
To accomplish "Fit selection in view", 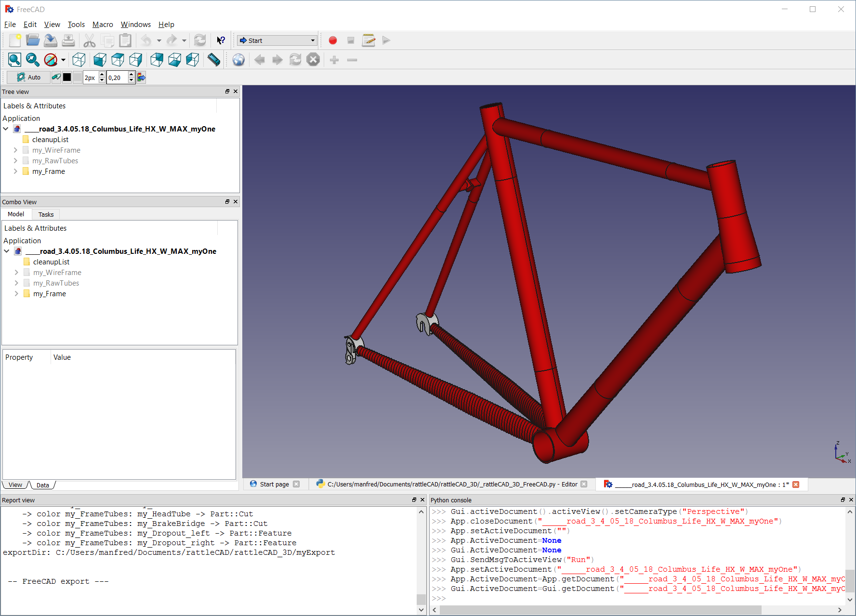I will pos(32,60).
